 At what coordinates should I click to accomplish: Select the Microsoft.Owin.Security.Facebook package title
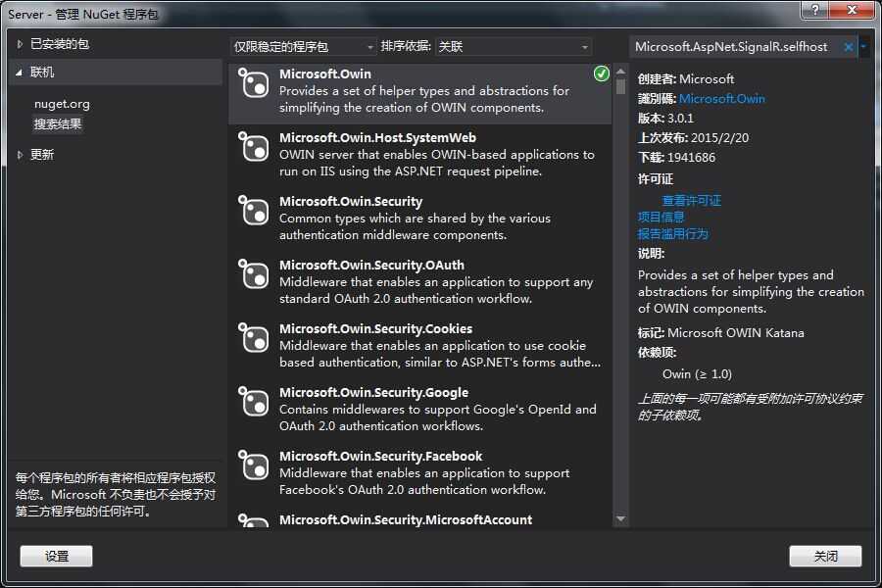[381, 455]
